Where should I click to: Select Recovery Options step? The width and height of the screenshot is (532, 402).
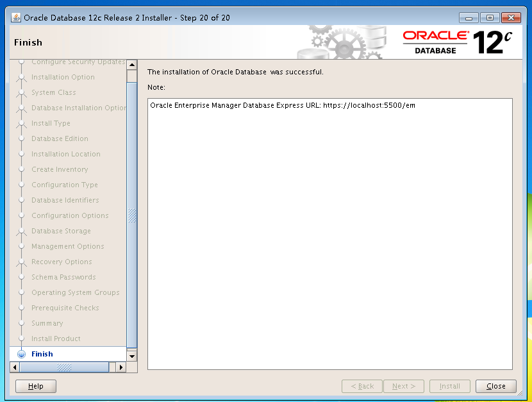(62, 262)
